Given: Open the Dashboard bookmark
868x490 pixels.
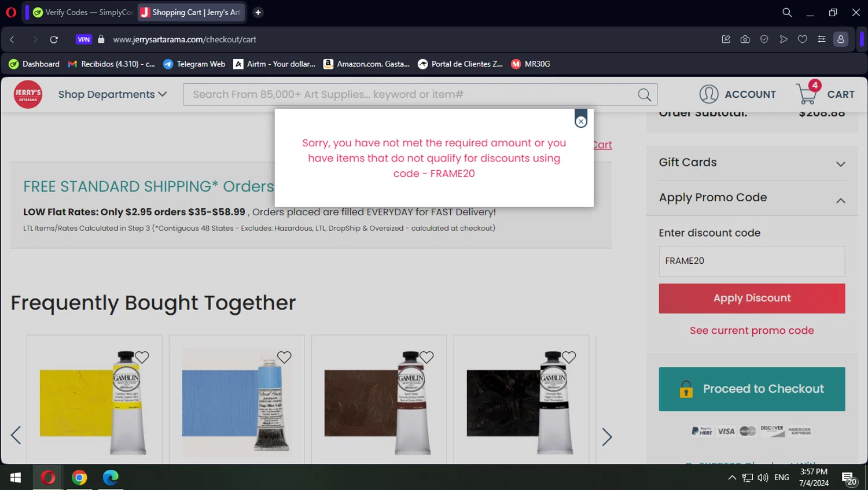Looking at the screenshot, I should [x=35, y=64].
